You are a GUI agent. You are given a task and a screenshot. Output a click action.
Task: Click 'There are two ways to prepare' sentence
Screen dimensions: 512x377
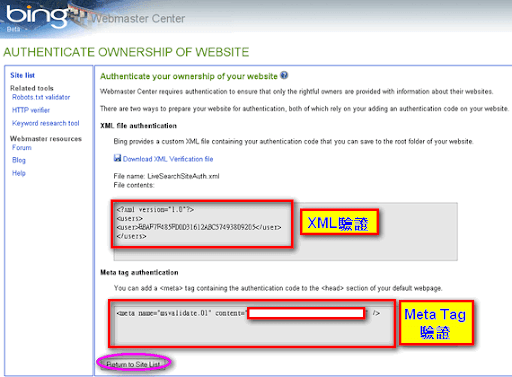point(304,109)
